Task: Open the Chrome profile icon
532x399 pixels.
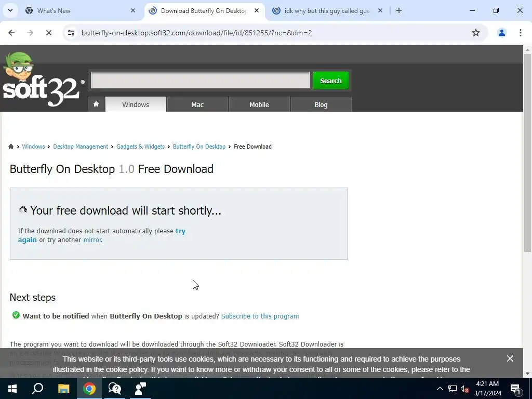Action: pyautogui.click(x=501, y=33)
